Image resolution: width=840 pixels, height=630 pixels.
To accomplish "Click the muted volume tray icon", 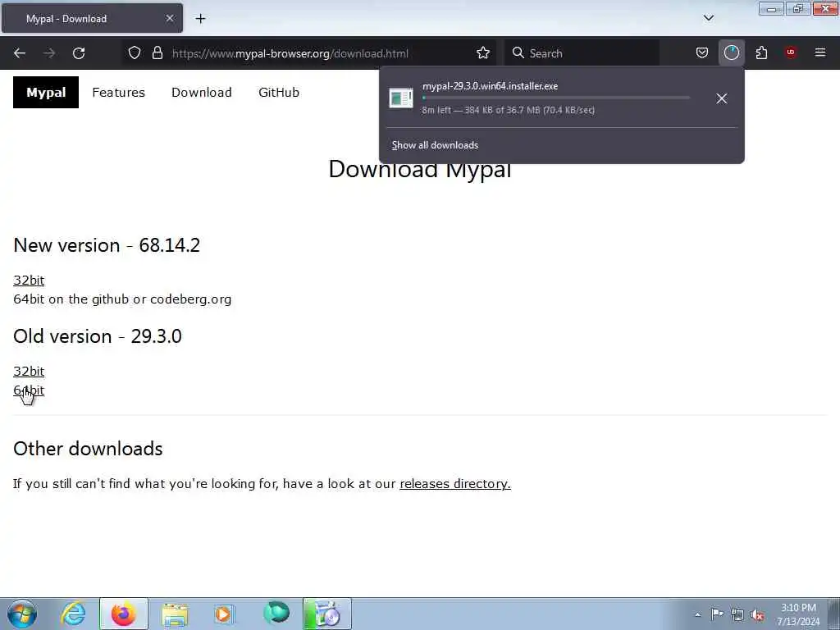I will click(757, 615).
